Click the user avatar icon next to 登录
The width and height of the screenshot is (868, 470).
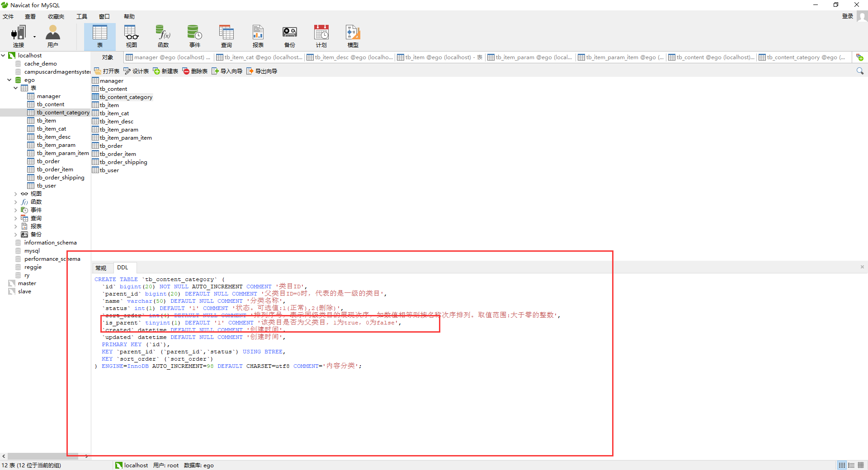tap(862, 17)
